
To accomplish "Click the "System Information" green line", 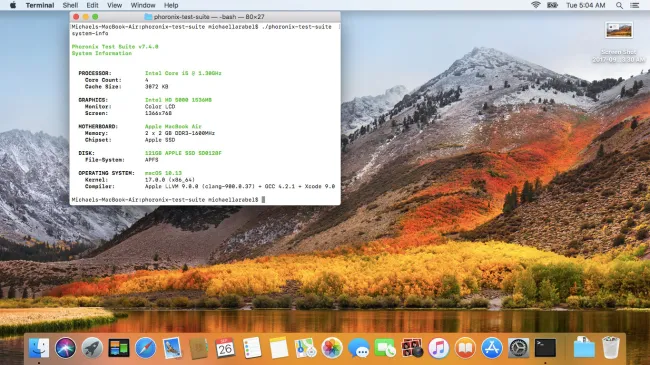I will coord(102,53).
